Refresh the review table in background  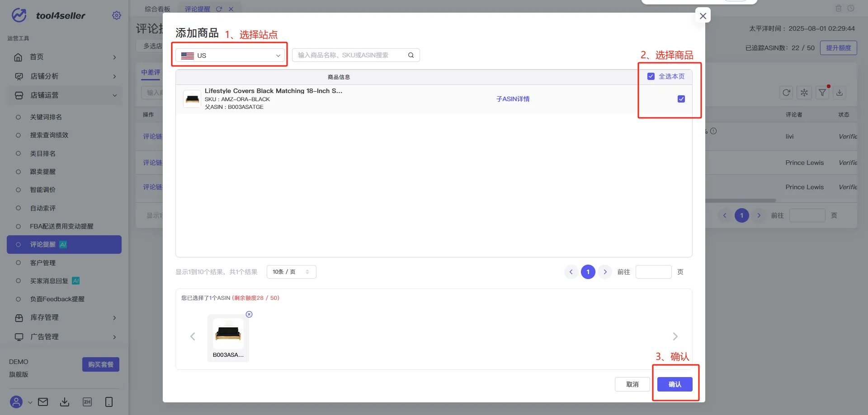pyautogui.click(x=787, y=93)
